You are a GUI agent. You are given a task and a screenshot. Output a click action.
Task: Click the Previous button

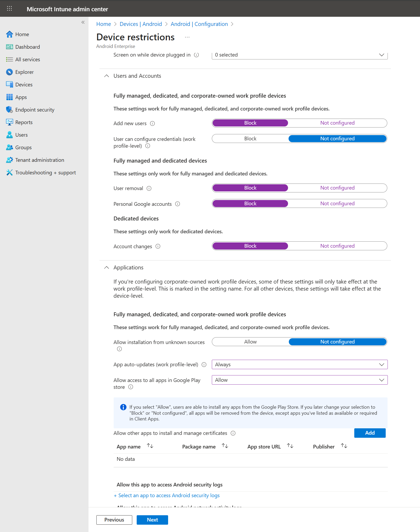(114, 520)
